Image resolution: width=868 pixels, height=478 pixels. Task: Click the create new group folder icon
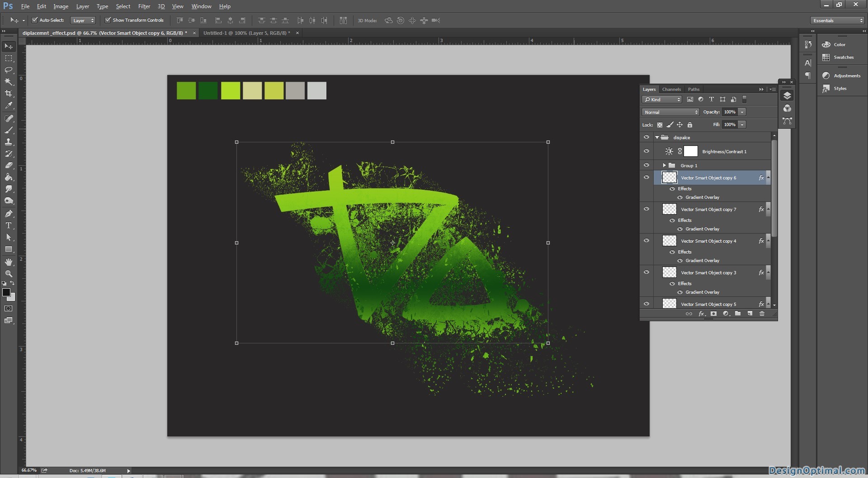click(x=738, y=314)
